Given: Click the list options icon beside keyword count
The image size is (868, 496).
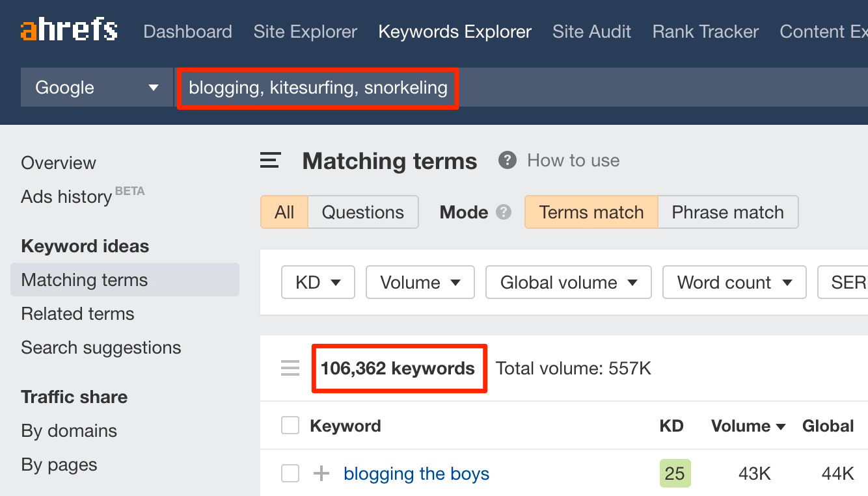Looking at the screenshot, I should 290,369.
